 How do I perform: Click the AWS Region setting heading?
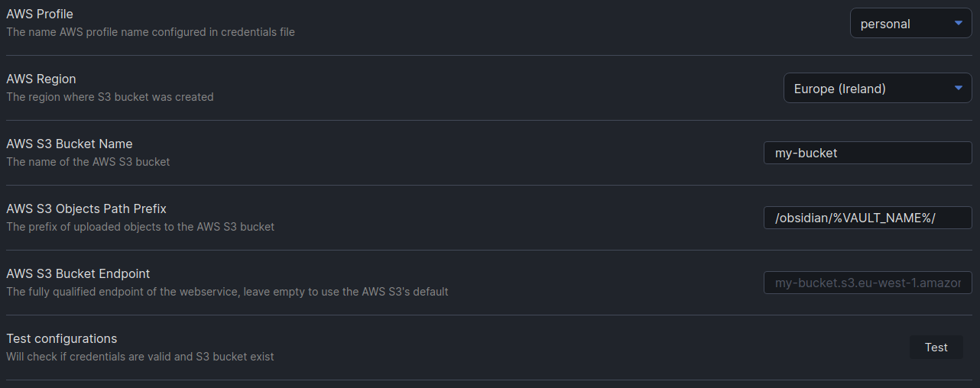click(41, 79)
